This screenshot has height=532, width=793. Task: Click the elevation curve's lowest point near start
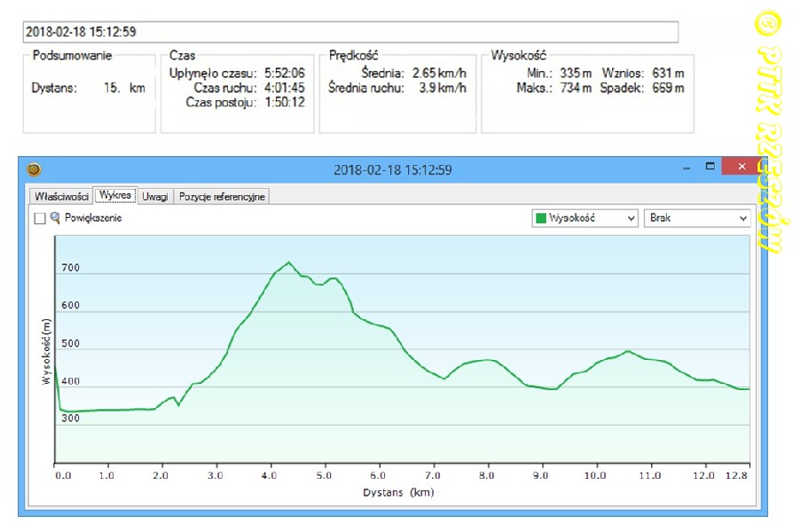click(64, 411)
